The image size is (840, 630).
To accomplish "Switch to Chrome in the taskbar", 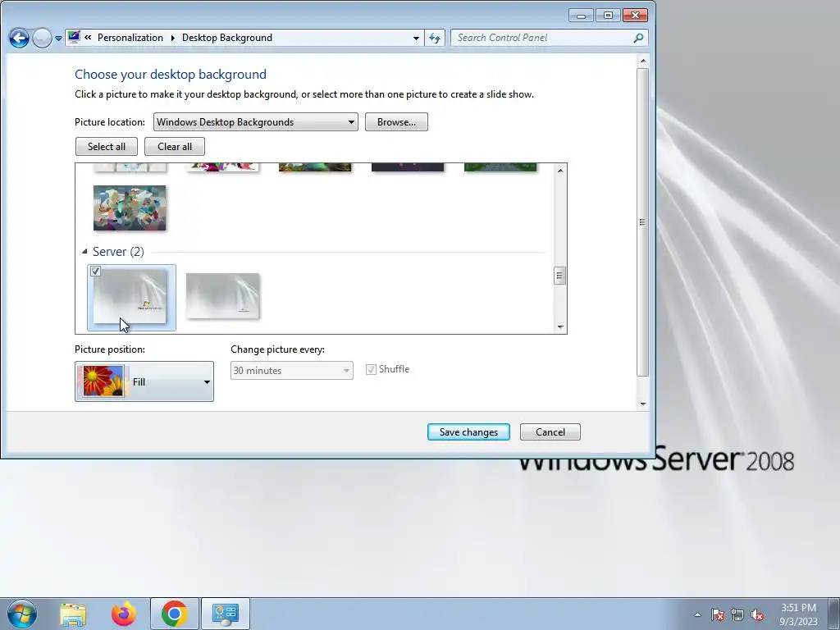I will click(174, 614).
